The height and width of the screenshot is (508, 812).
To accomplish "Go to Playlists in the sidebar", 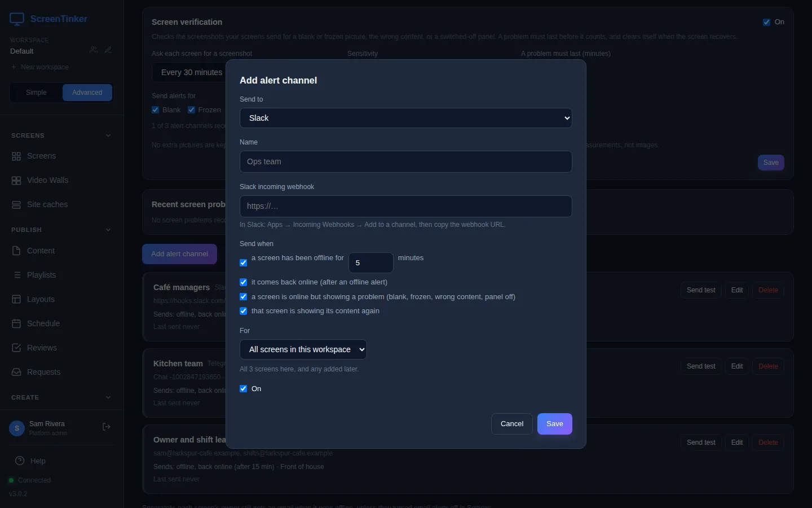I will pos(61,275).
